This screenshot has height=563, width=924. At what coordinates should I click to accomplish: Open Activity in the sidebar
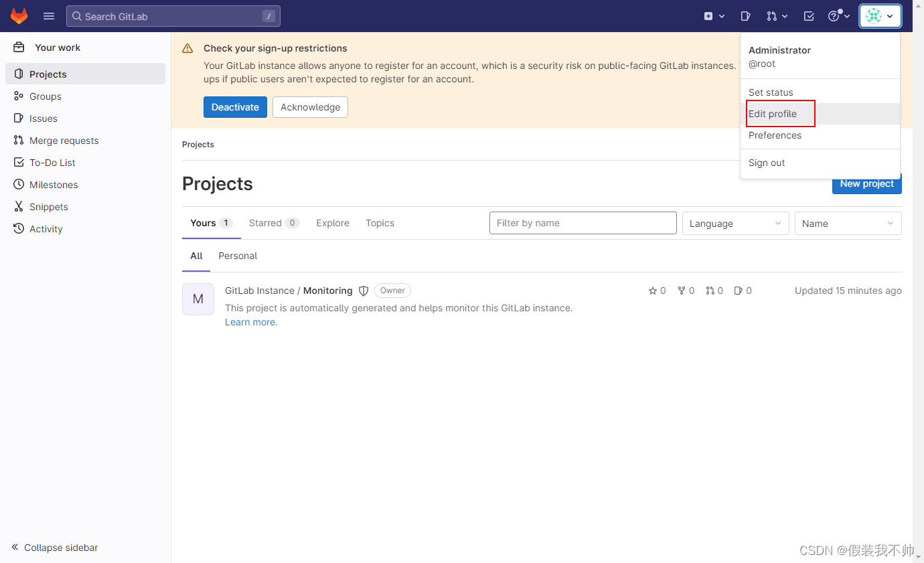click(x=86, y=229)
